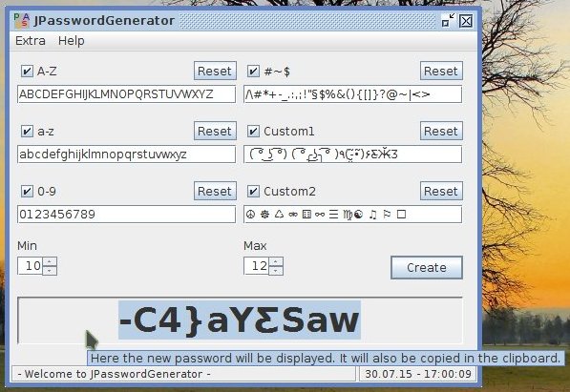
Task: Click into the Custom2 symbols field
Action: point(353,215)
